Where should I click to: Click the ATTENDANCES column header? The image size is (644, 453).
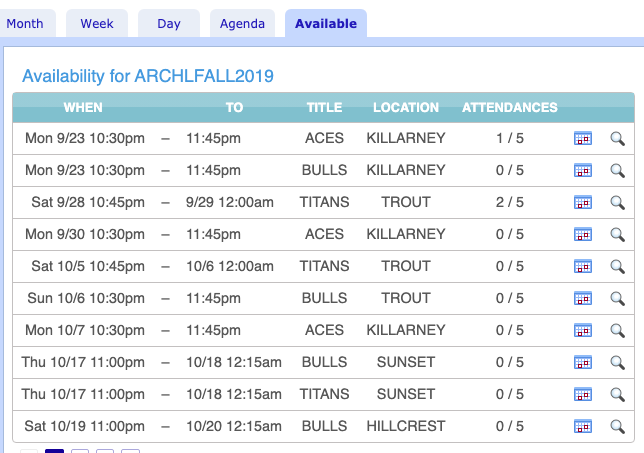(510, 108)
